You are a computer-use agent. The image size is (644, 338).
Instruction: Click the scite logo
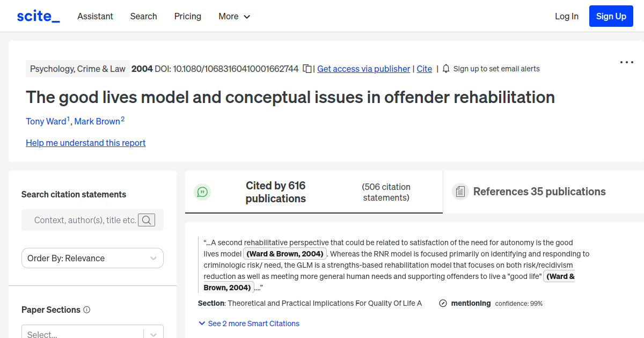click(x=38, y=16)
